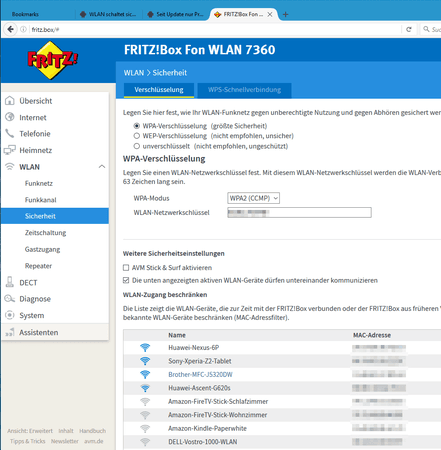Click the Internet globe icon
This screenshot has height=450, width=441.
pyautogui.click(x=10, y=117)
